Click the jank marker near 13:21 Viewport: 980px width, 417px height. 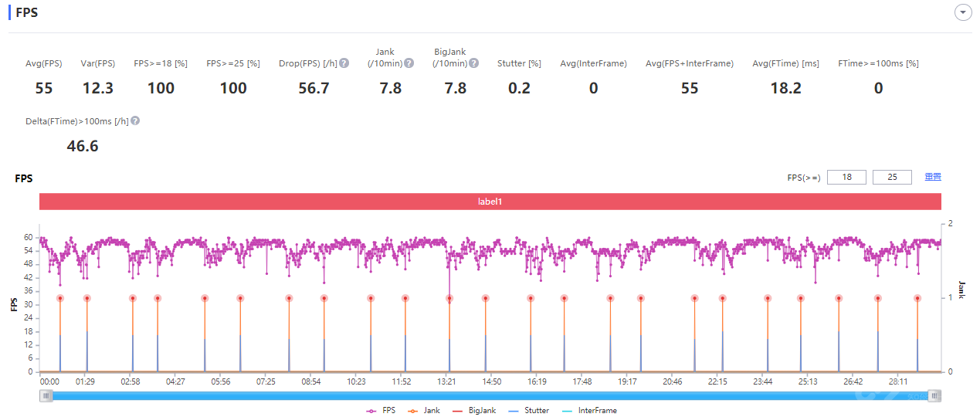(449, 298)
